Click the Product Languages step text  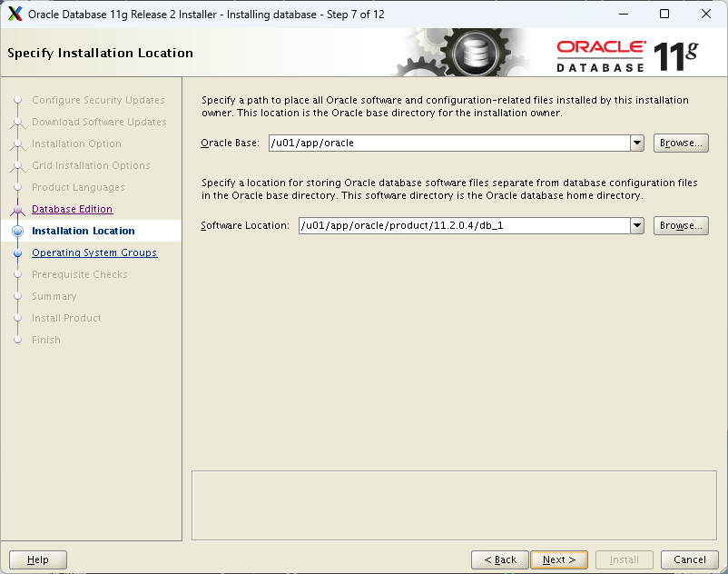click(78, 187)
